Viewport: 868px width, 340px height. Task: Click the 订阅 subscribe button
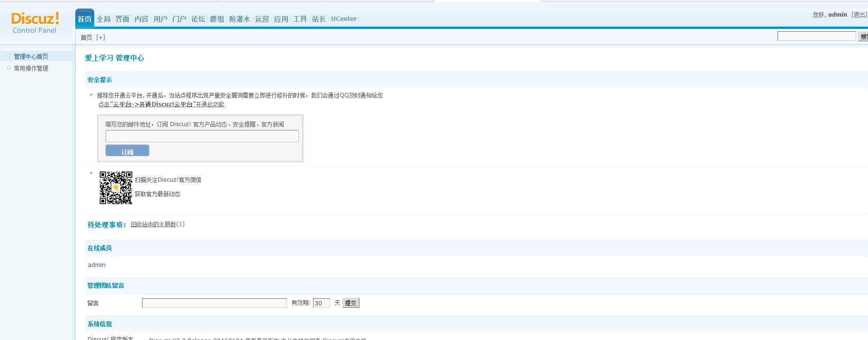click(x=127, y=150)
